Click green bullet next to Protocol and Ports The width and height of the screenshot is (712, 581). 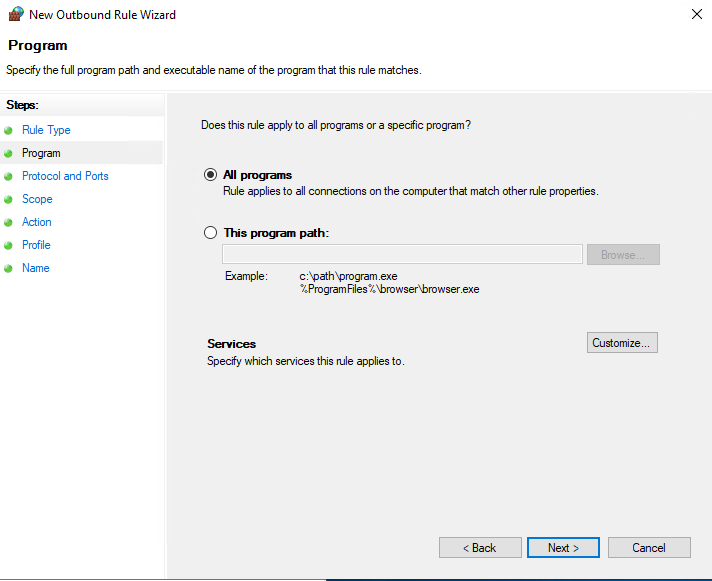click(8, 176)
